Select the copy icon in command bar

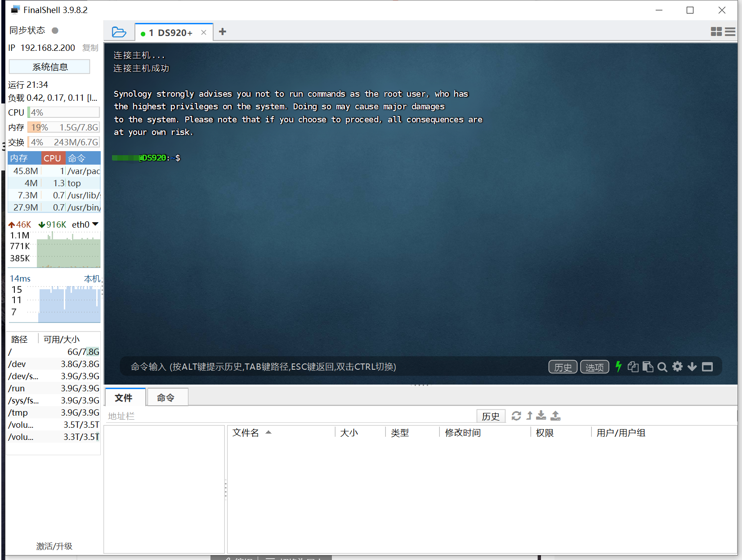point(633,367)
